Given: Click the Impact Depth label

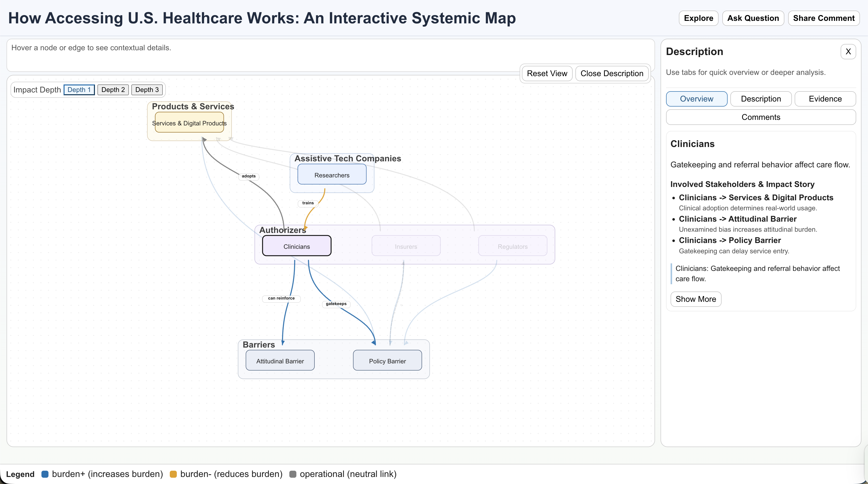Looking at the screenshot, I should (x=37, y=90).
